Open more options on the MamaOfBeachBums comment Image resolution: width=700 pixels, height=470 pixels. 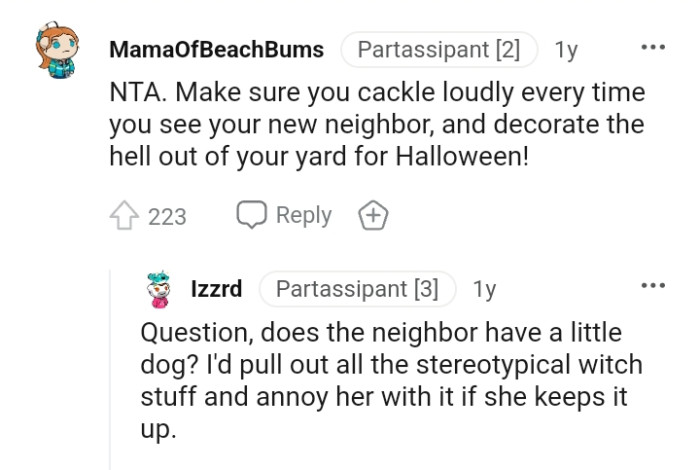(653, 48)
